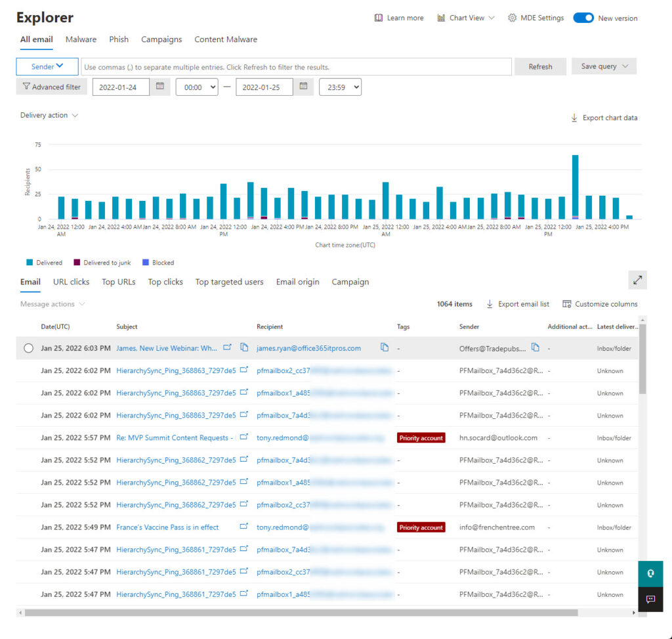Click the vertical scrollbar of email list

click(x=642, y=359)
